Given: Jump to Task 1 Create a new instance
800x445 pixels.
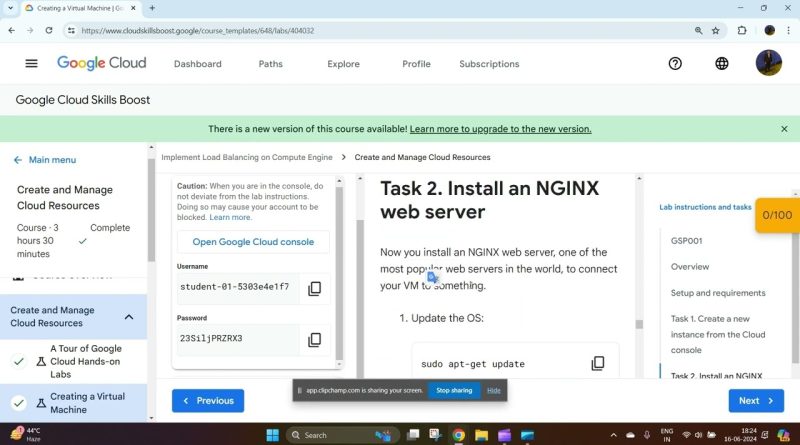Looking at the screenshot, I should coord(718,334).
